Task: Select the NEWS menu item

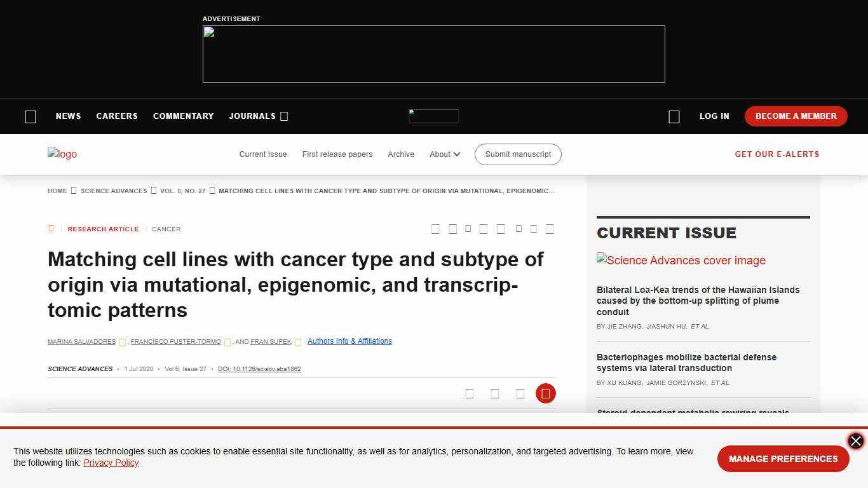Action: tap(68, 116)
